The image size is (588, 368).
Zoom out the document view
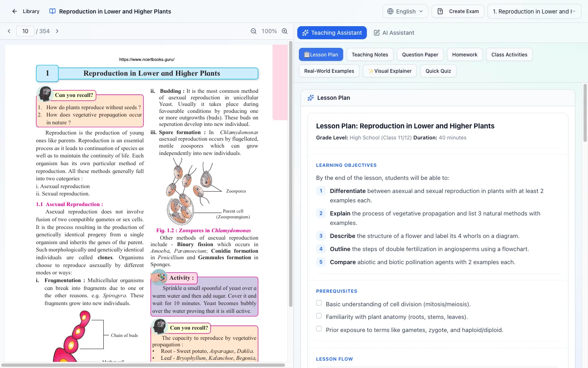tap(254, 31)
